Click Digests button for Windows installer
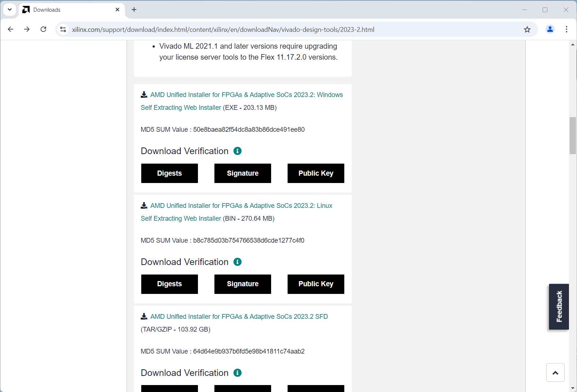This screenshot has height=392, width=577. tap(169, 173)
